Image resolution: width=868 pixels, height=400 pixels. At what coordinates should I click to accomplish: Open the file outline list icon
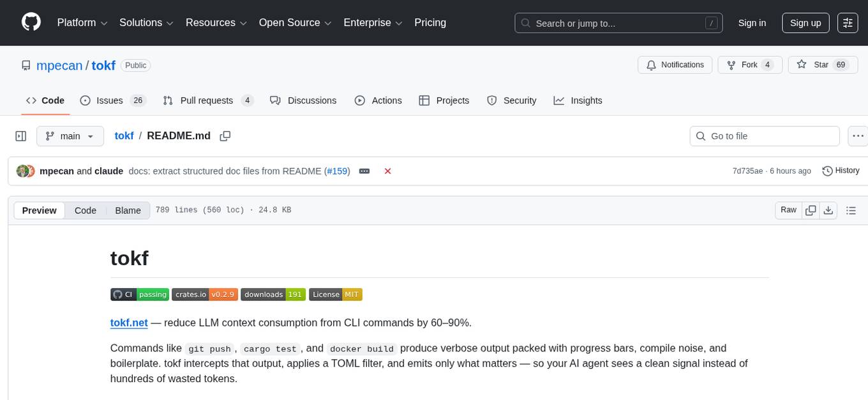click(851, 210)
